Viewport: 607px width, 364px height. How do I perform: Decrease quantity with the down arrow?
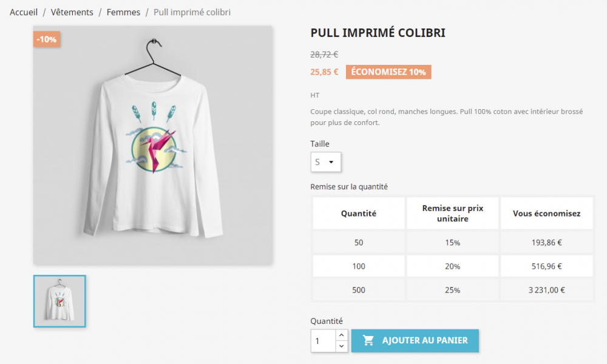[341, 346]
